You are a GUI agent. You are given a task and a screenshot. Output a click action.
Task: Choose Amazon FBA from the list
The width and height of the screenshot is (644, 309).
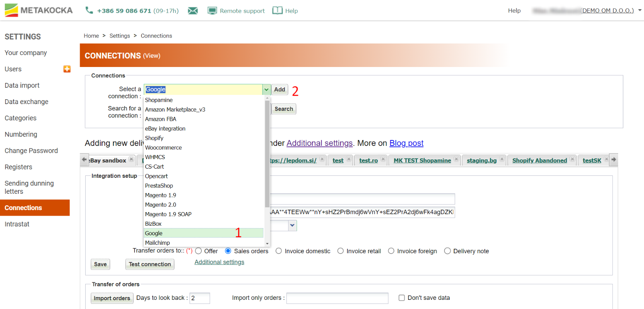point(204,119)
